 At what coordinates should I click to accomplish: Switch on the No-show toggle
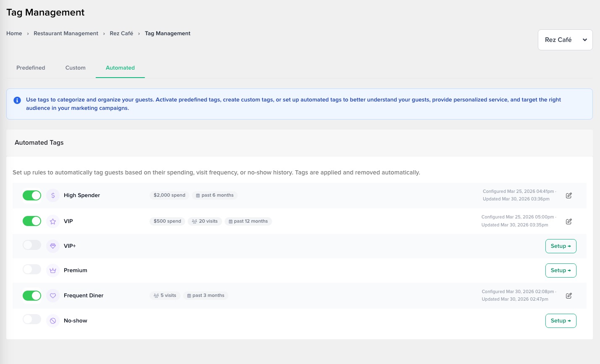coord(32,320)
